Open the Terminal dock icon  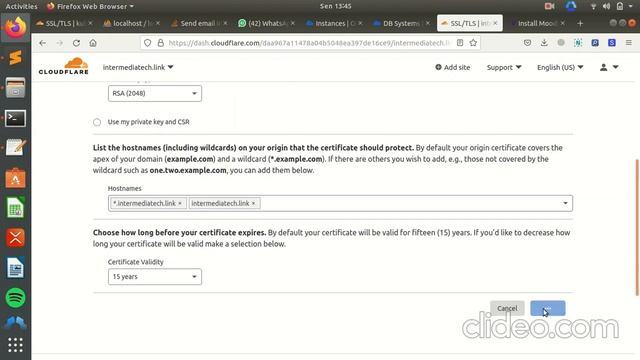pyautogui.click(x=16, y=118)
